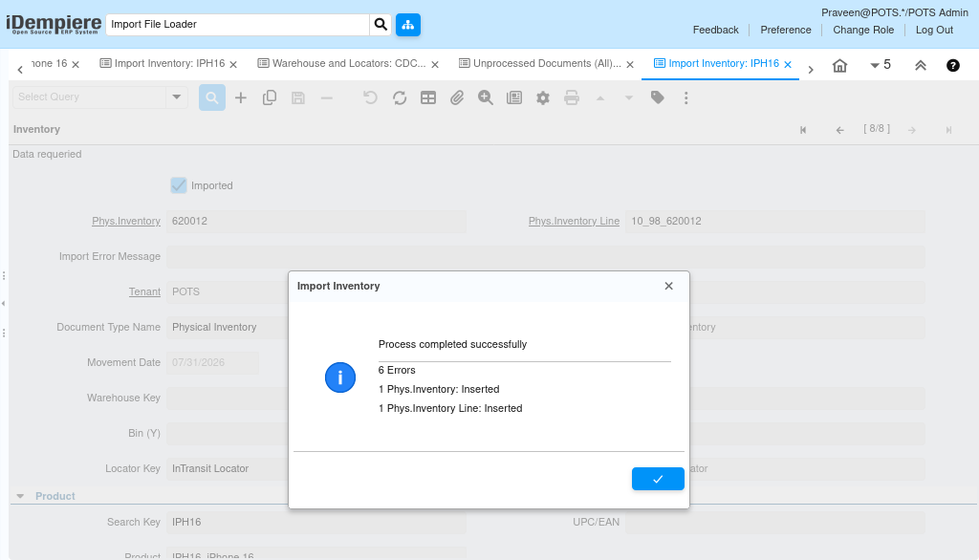Close the Warehouse and Locators tab
Screen dimensions: 979x560
coord(435,64)
